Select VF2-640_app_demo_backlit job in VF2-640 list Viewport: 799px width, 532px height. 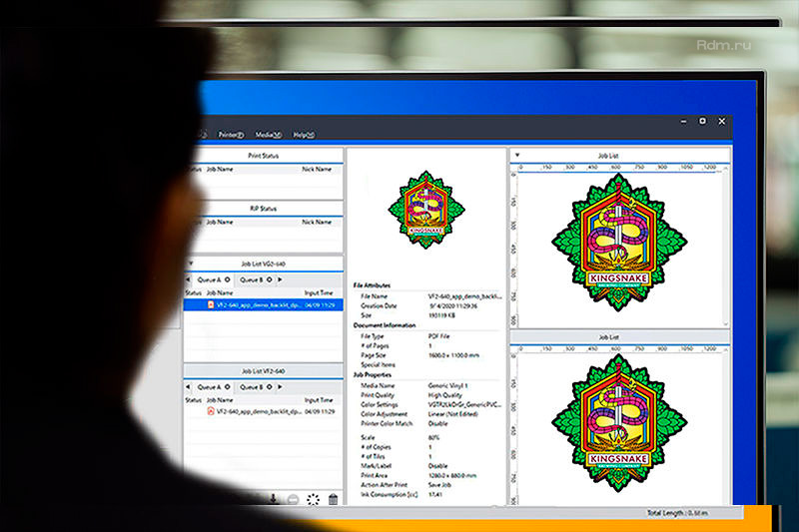click(x=264, y=411)
